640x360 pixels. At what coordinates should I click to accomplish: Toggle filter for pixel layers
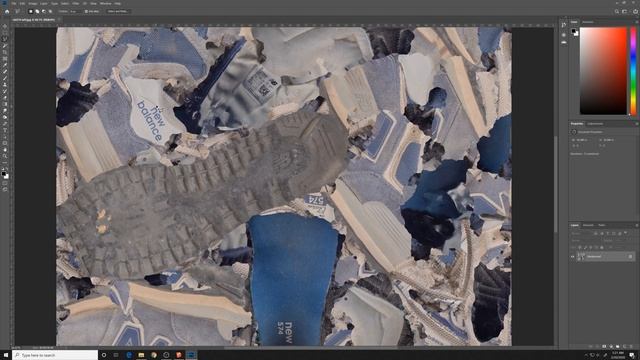pos(596,233)
